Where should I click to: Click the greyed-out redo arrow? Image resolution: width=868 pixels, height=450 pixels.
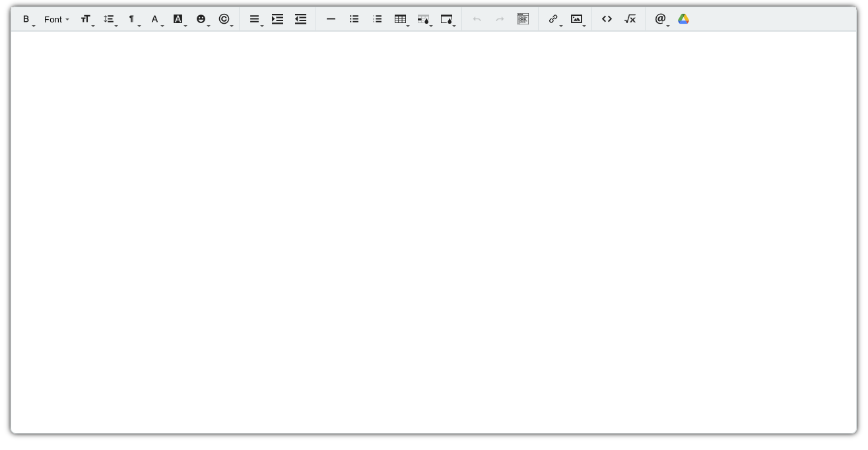[500, 19]
